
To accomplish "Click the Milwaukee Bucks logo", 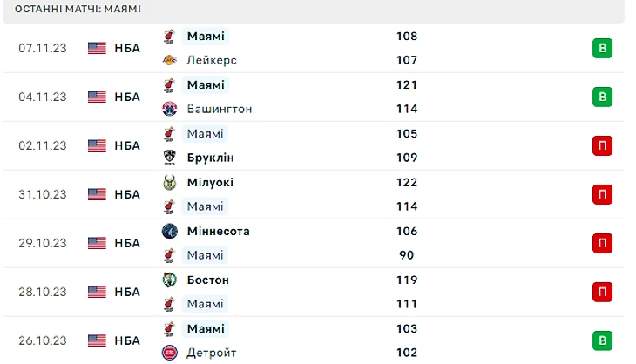I will tap(169, 183).
